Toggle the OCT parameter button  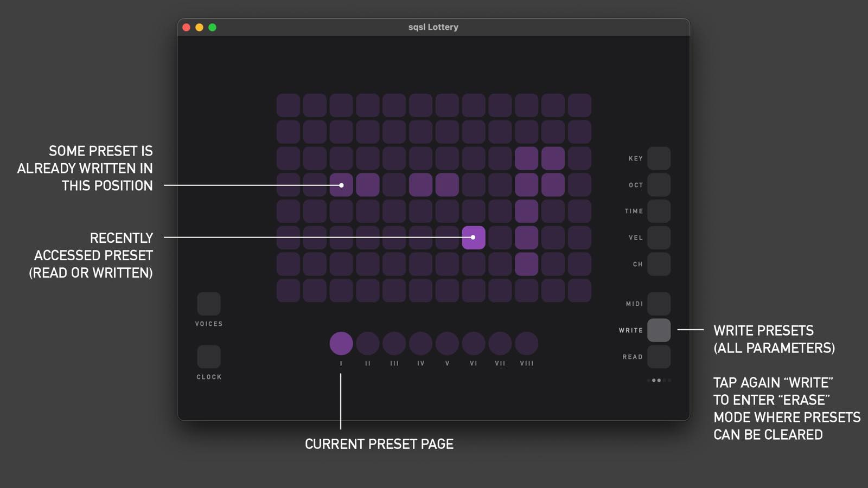659,185
